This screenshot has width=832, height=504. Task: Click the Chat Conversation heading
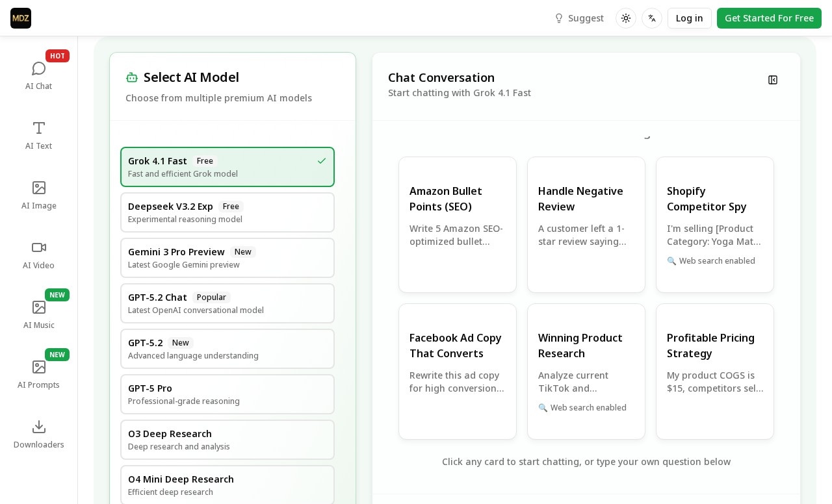tap(441, 77)
